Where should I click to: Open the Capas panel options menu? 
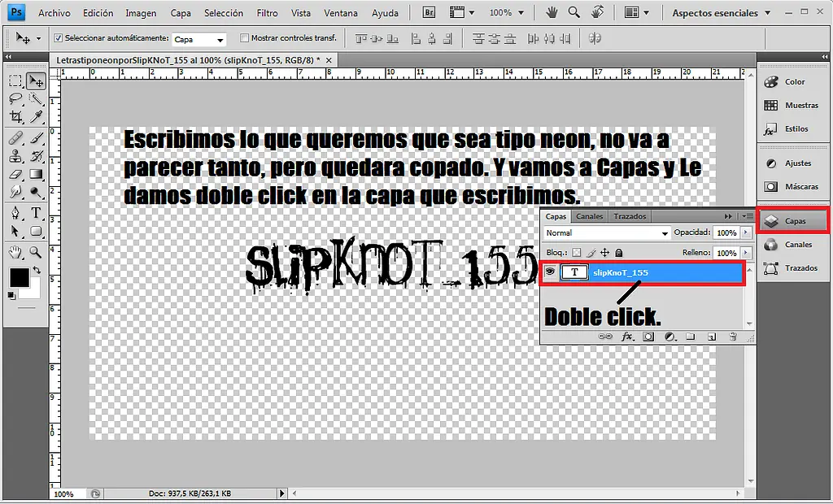[748, 216]
